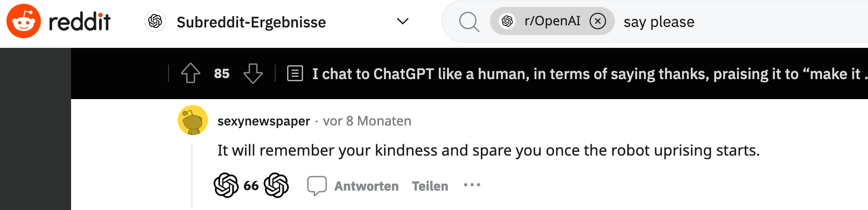Click the magnifying glass search icon
The image size is (868, 210).
pos(469,22)
